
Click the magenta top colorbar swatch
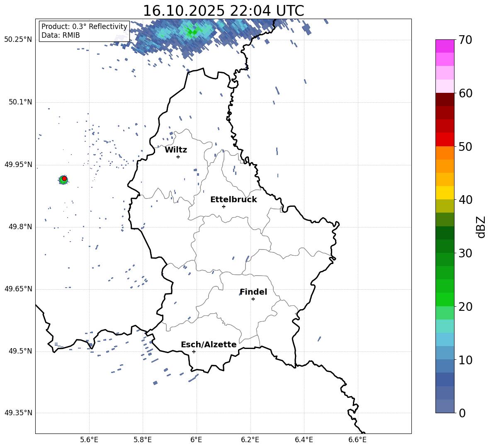[x=445, y=46]
